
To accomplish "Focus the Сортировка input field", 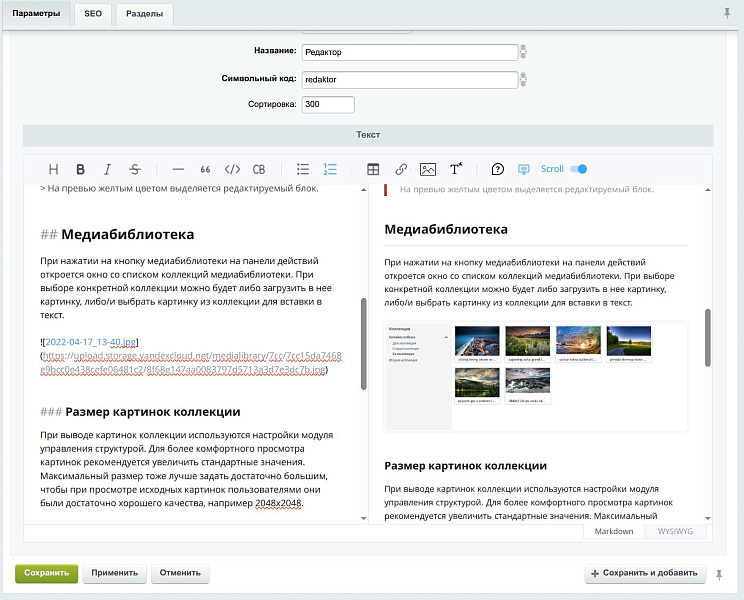I will pos(328,104).
